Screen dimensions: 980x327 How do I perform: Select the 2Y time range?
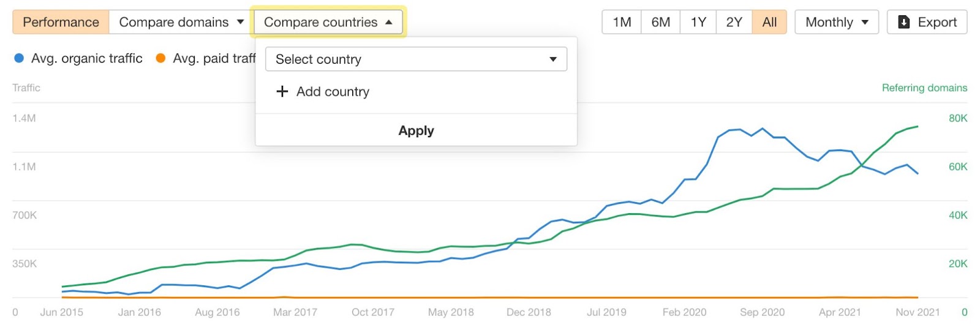tap(734, 22)
